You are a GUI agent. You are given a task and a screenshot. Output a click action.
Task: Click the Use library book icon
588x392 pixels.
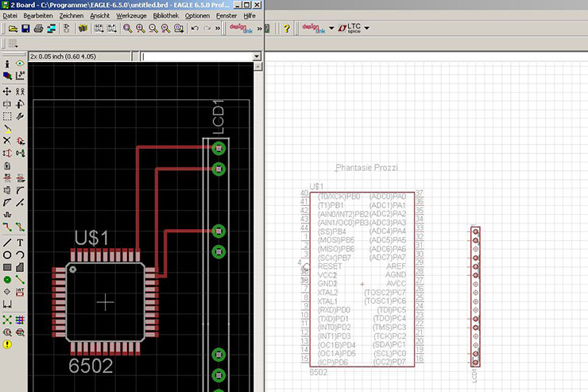(x=83, y=29)
